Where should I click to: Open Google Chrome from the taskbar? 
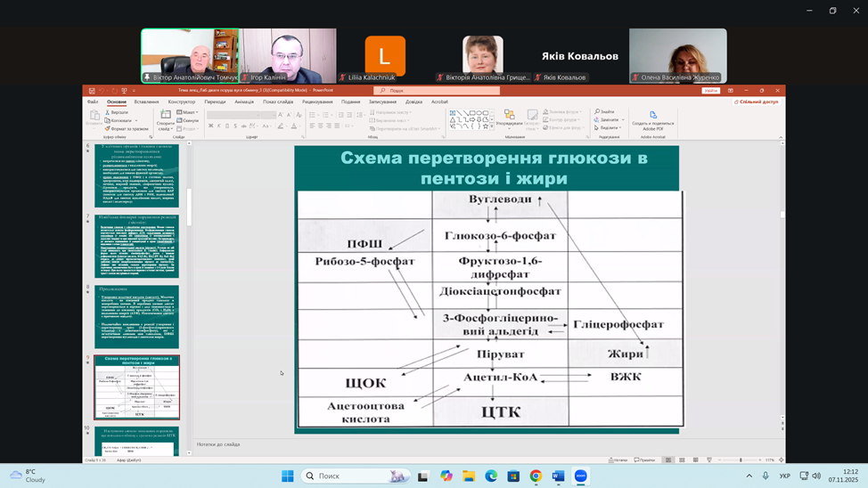point(536,476)
